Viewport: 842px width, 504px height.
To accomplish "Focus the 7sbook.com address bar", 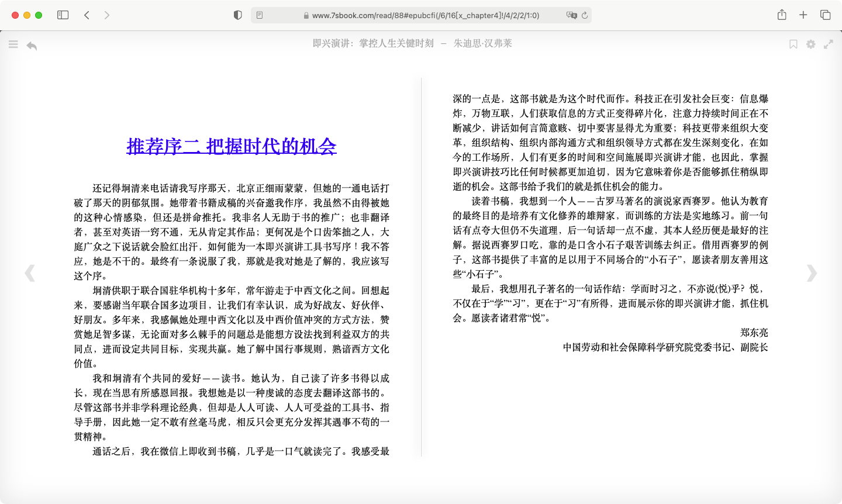I will click(x=421, y=15).
